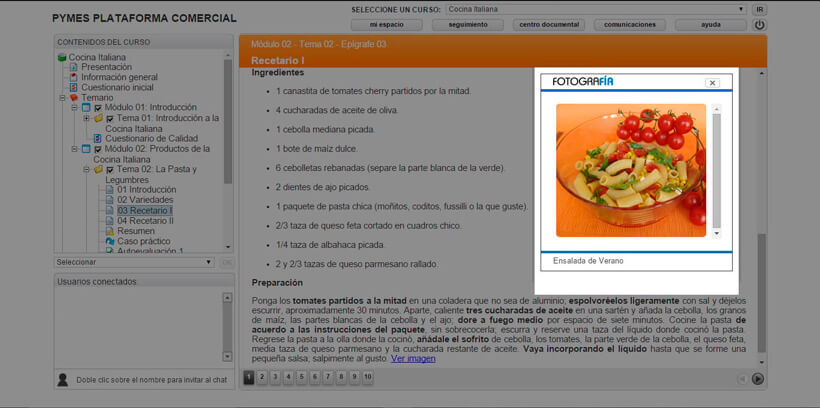
Task: Click the photo popup vertical scrollbar
Action: (716, 171)
